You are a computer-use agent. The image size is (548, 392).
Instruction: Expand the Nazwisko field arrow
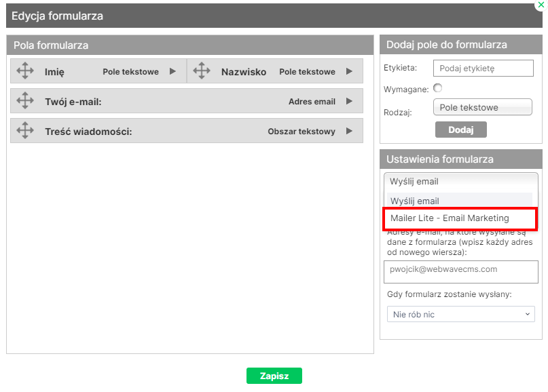pyautogui.click(x=349, y=71)
